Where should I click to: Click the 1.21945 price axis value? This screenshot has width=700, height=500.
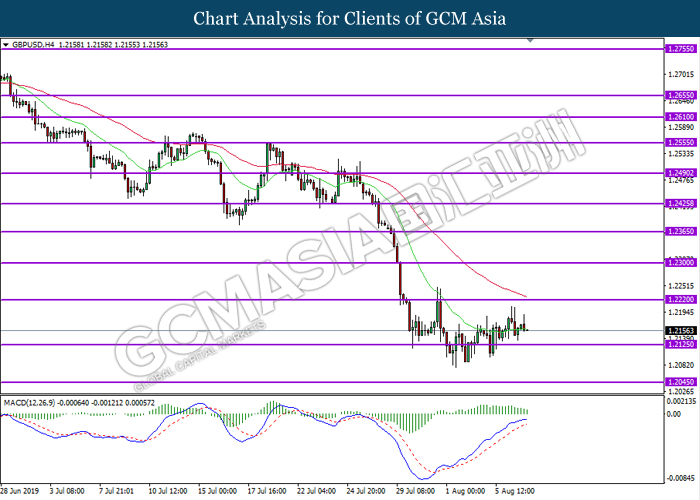tap(681, 312)
